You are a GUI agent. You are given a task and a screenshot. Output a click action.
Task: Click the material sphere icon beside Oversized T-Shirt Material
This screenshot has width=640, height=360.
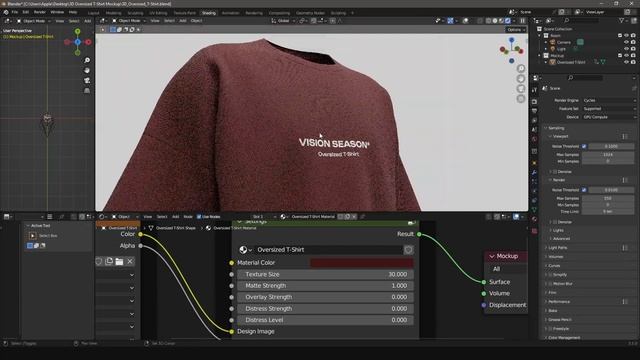click(283, 217)
